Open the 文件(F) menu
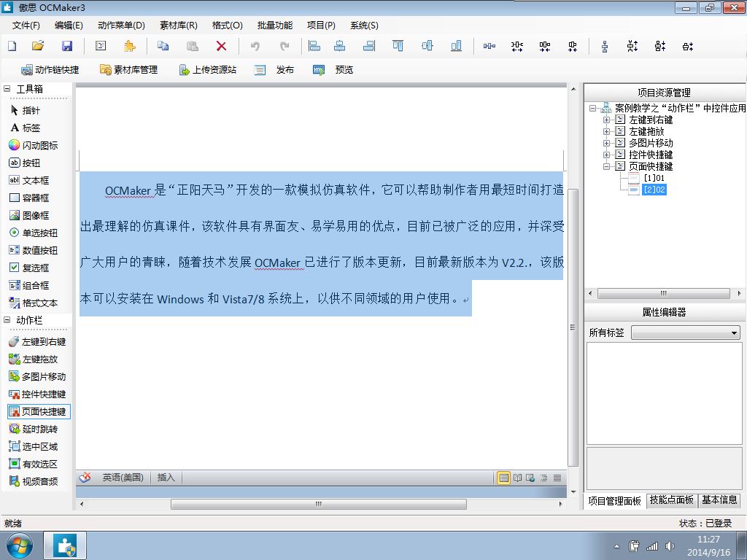 pos(26,26)
